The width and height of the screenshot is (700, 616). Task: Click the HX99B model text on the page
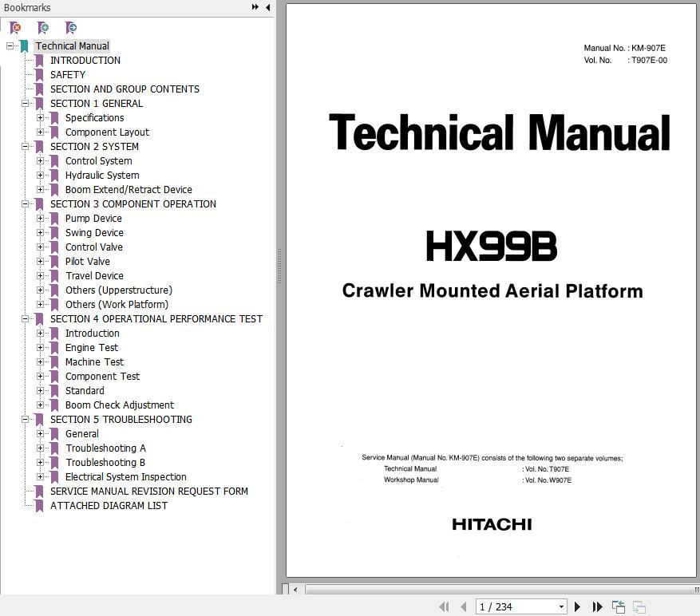[492, 246]
